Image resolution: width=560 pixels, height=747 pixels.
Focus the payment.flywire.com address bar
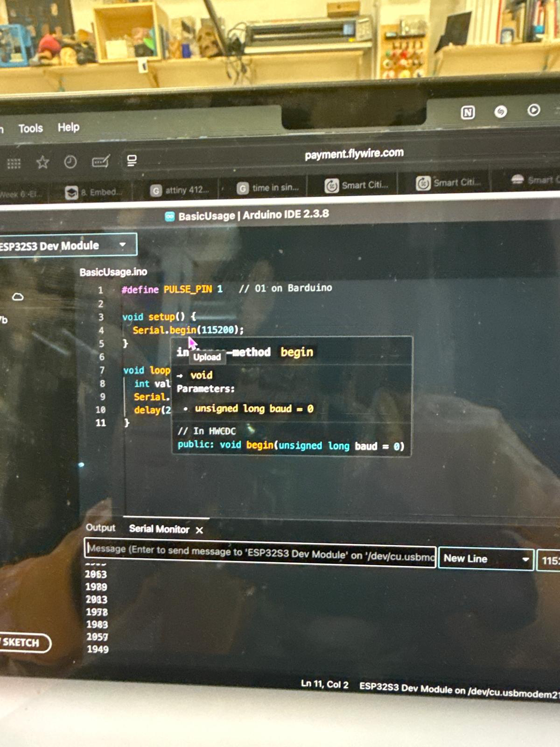click(354, 154)
